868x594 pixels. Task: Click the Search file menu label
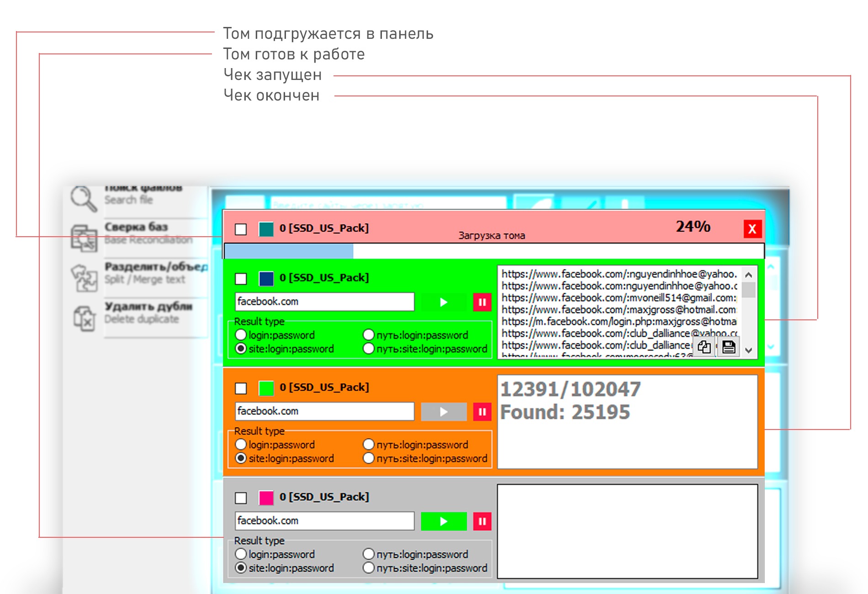(129, 200)
